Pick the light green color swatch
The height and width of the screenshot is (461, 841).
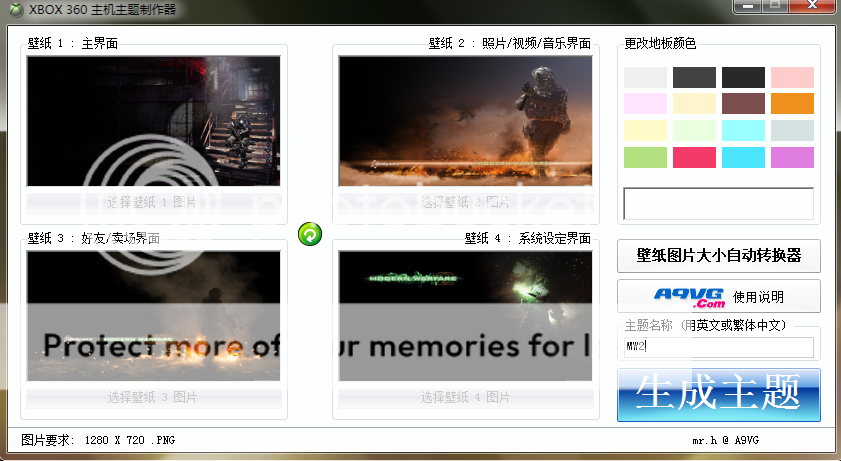coord(645,158)
